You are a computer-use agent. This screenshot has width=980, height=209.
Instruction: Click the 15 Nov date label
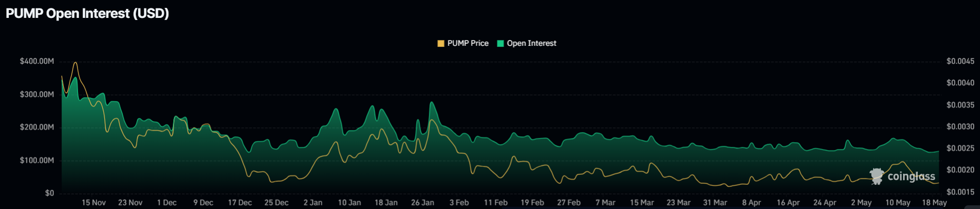[x=94, y=203]
